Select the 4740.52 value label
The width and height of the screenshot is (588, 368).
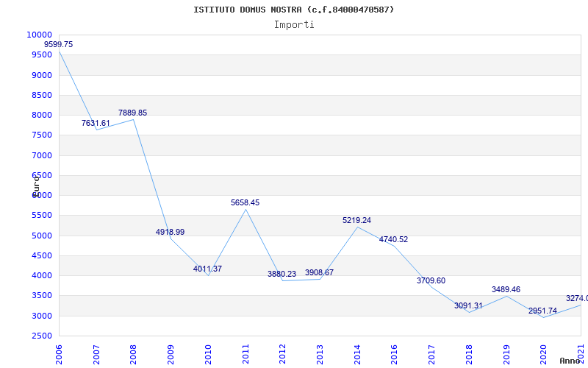[x=394, y=240]
